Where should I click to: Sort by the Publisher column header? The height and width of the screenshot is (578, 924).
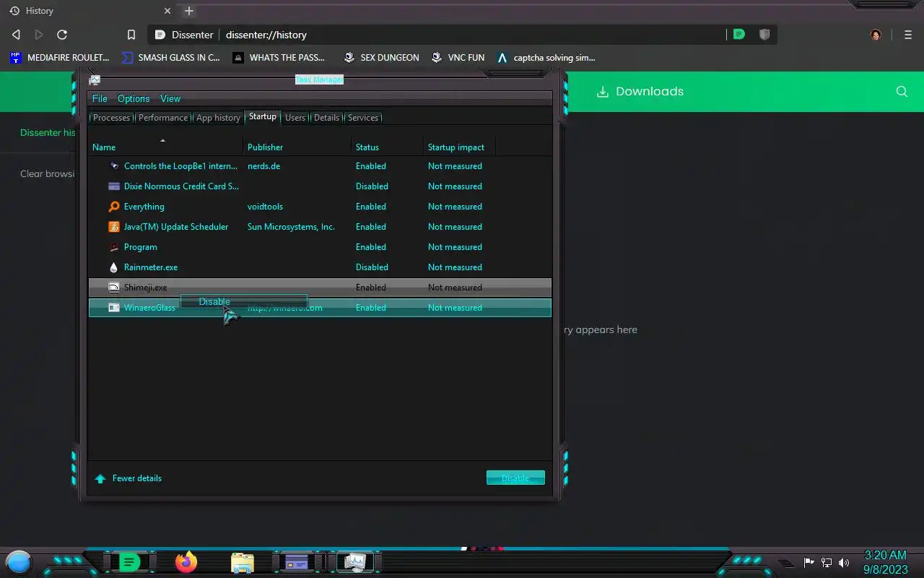[297, 147]
